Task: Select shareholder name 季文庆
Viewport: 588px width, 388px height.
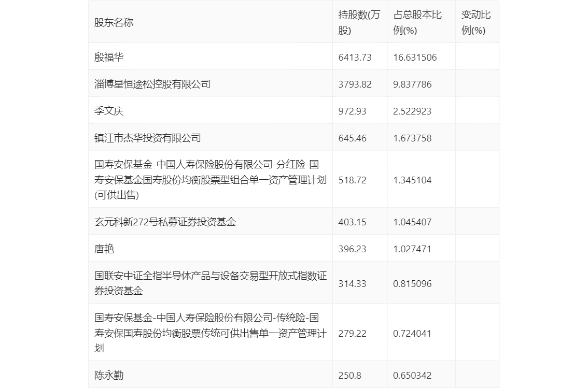Action: point(109,111)
